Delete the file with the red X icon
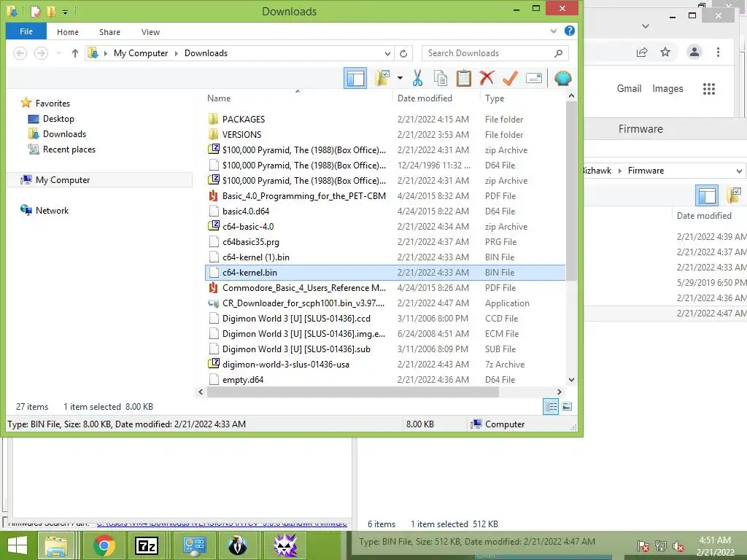 [487, 78]
